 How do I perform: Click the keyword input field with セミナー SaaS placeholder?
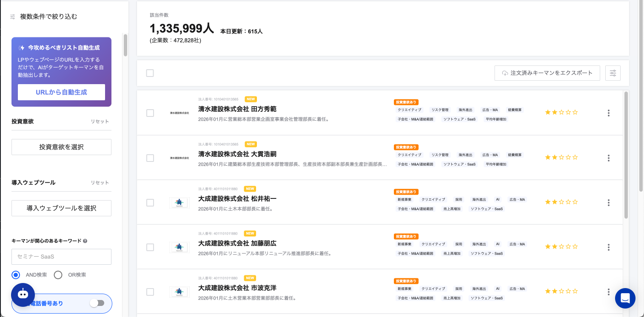pyautogui.click(x=61, y=257)
